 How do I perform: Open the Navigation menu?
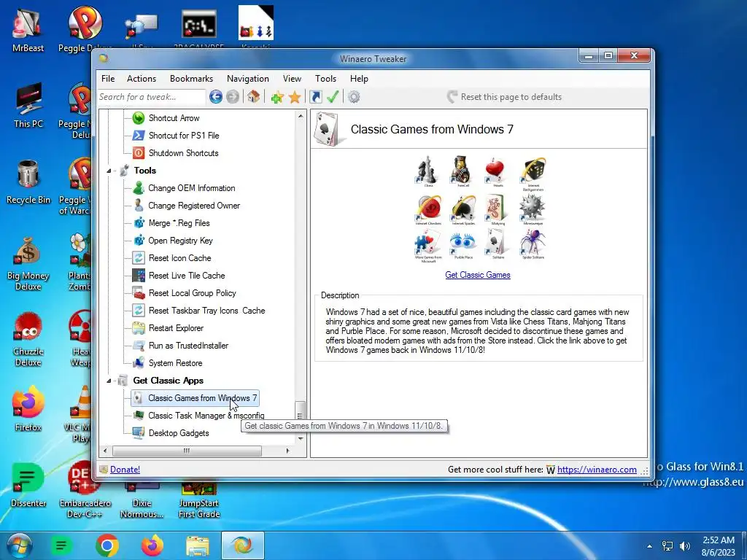[x=248, y=79]
